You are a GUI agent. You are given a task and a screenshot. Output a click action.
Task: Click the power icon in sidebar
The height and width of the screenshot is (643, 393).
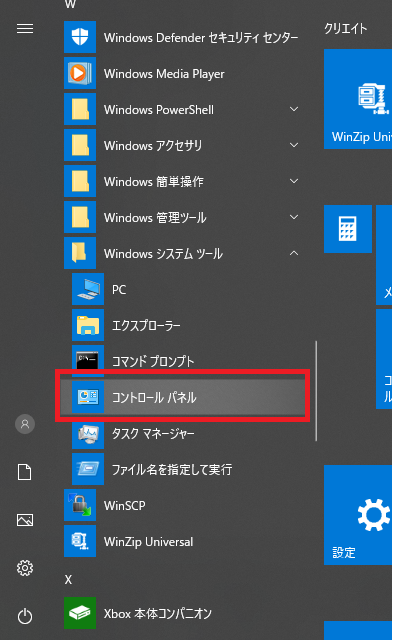click(25, 616)
